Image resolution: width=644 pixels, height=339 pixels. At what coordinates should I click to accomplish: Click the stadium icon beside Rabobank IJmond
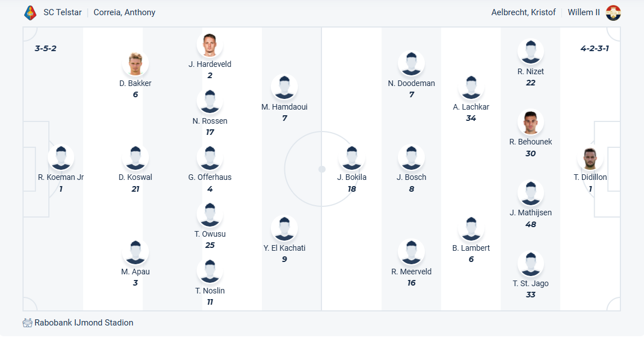click(28, 323)
